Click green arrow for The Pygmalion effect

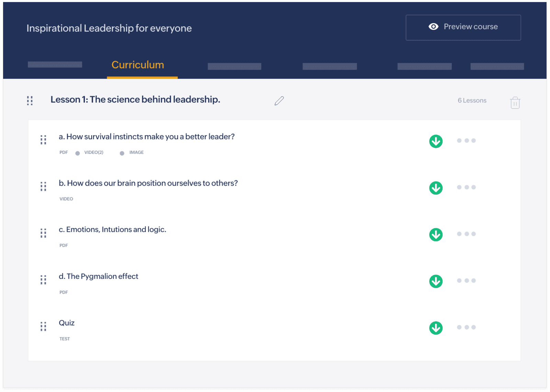[x=436, y=281]
